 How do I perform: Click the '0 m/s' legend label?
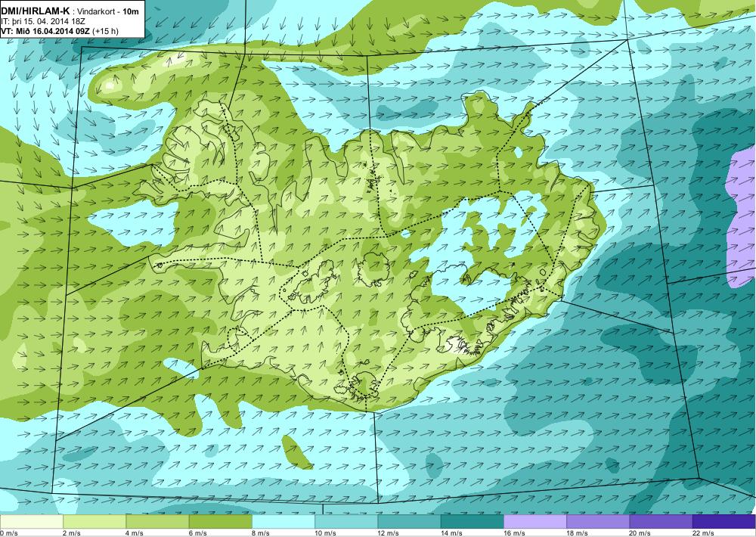click(x=9, y=533)
